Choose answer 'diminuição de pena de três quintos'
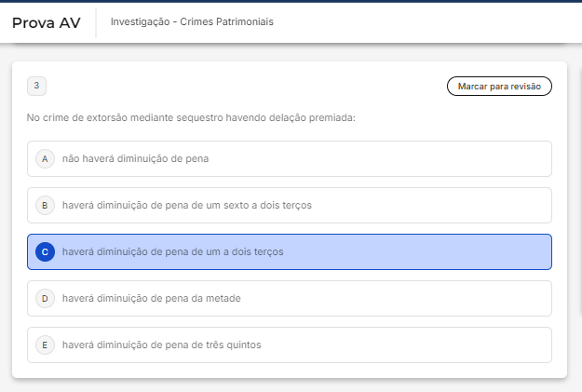This screenshot has height=392, width=582. (x=161, y=345)
